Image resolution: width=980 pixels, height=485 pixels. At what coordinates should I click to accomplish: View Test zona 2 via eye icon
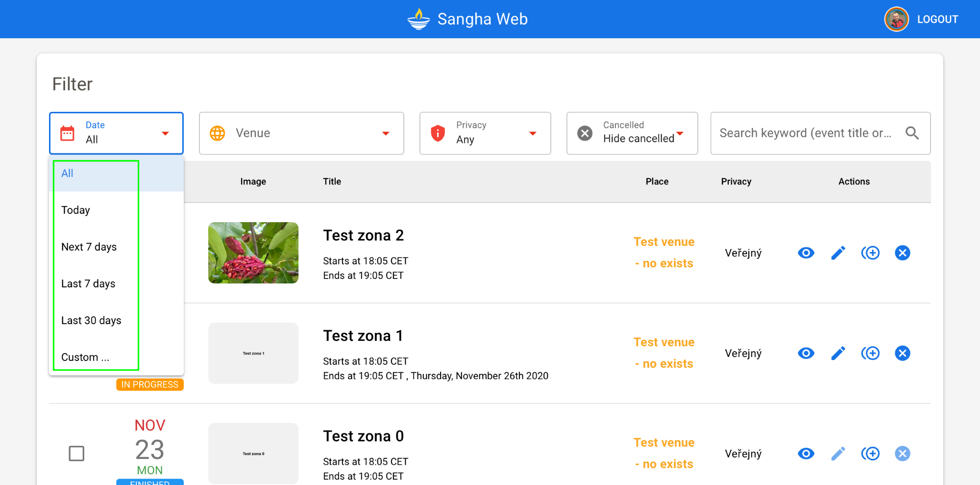(806, 253)
